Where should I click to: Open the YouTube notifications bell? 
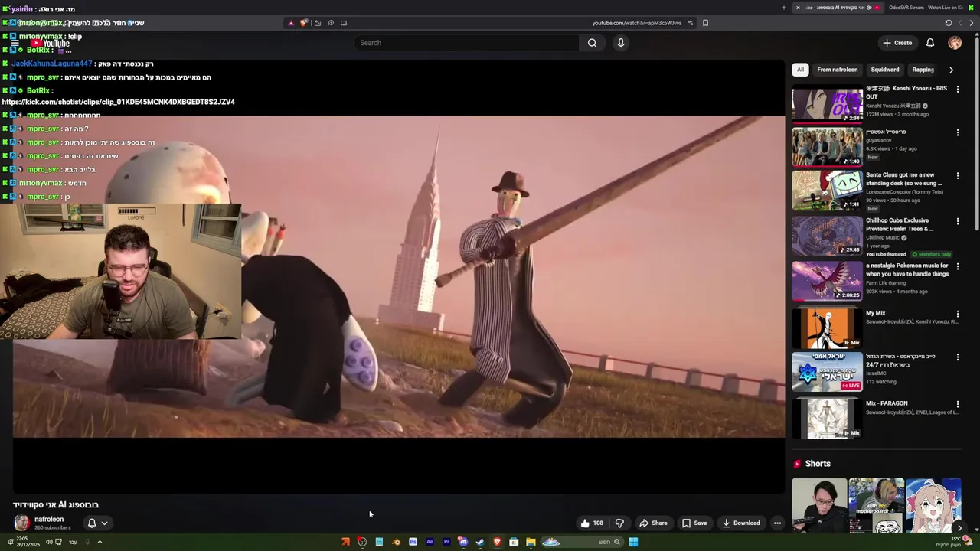tap(930, 43)
